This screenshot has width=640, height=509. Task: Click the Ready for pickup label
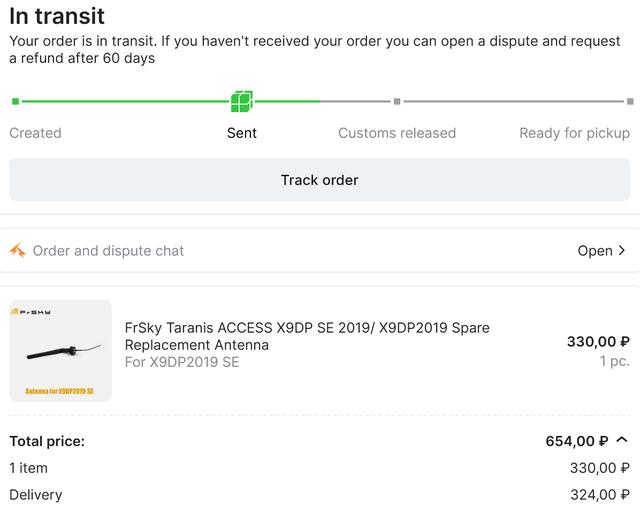click(x=574, y=133)
